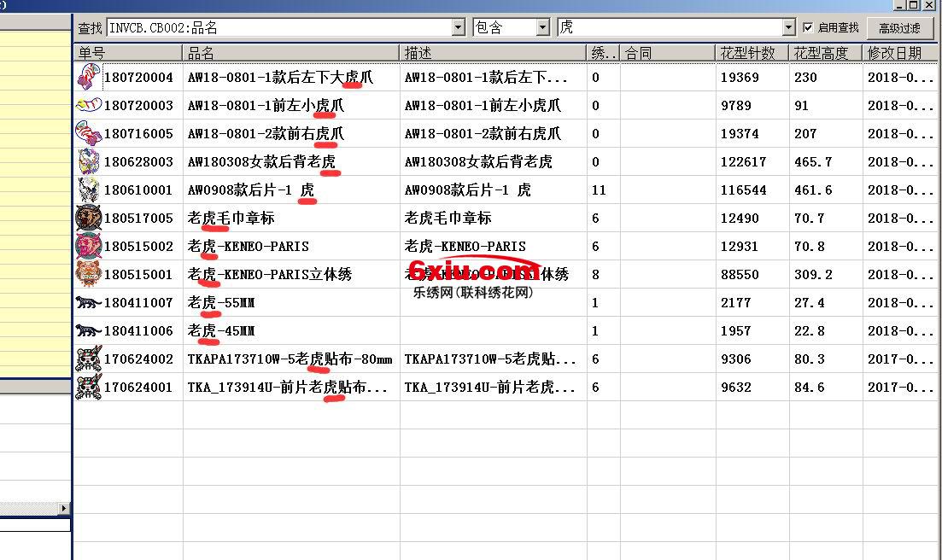Sort by 品名 column header

pyautogui.click(x=290, y=53)
